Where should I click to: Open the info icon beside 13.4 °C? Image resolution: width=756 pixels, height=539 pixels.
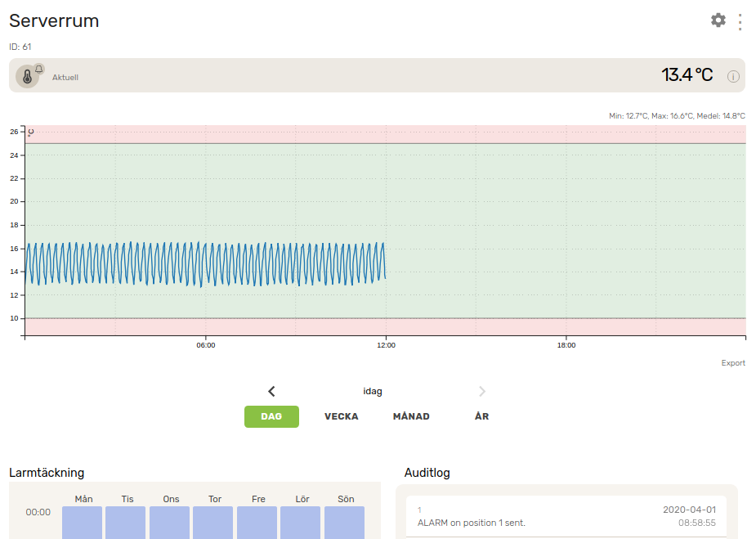(x=733, y=76)
